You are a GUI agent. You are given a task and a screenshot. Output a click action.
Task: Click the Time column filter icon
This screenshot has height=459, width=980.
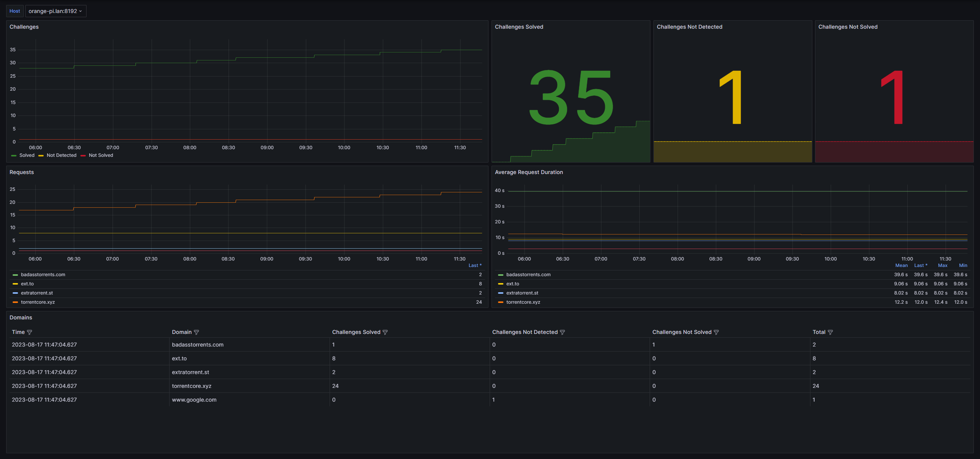[x=29, y=332]
